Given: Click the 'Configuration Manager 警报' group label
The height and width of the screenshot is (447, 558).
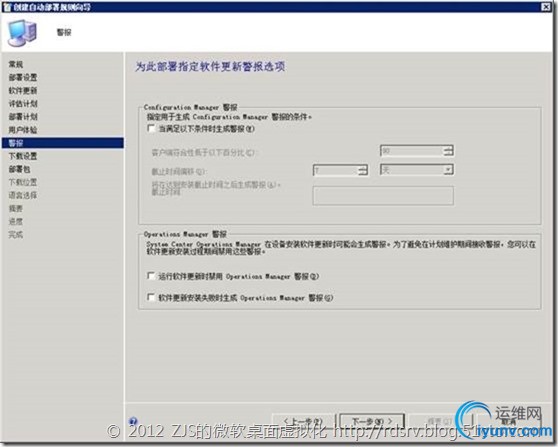Looking at the screenshot, I should 190,107.
